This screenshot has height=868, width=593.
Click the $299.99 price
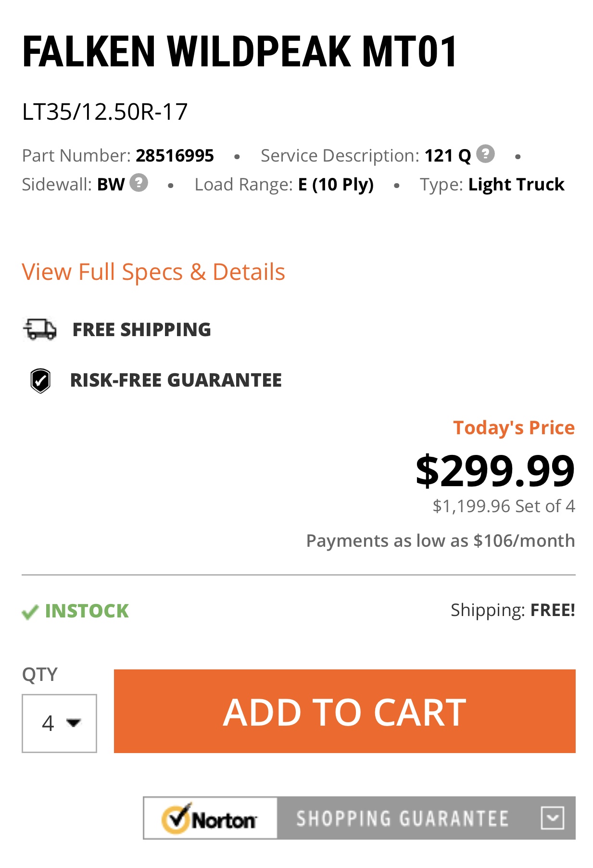coord(495,471)
